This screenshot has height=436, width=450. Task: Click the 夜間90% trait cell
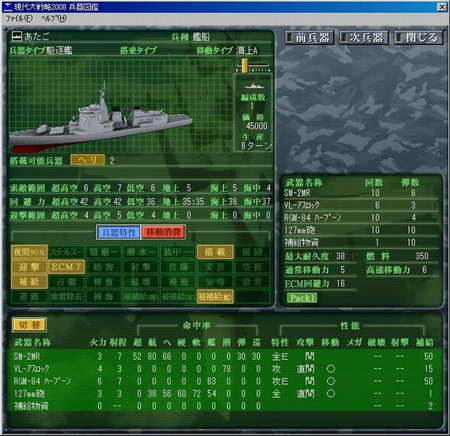[29, 252]
